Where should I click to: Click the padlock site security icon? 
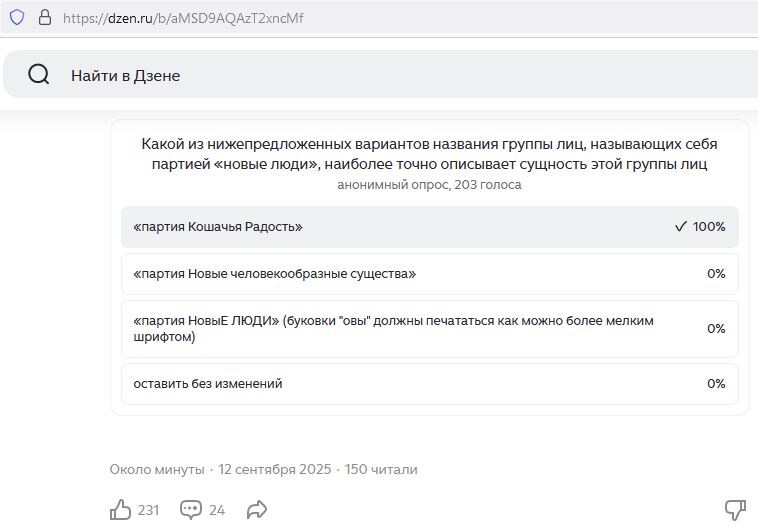[x=45, y=17]
